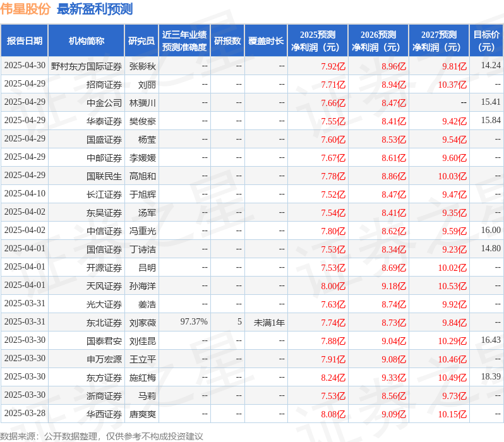Sort by 报告日期 column header
504x442 pixels.
click(x=25, y=41)
